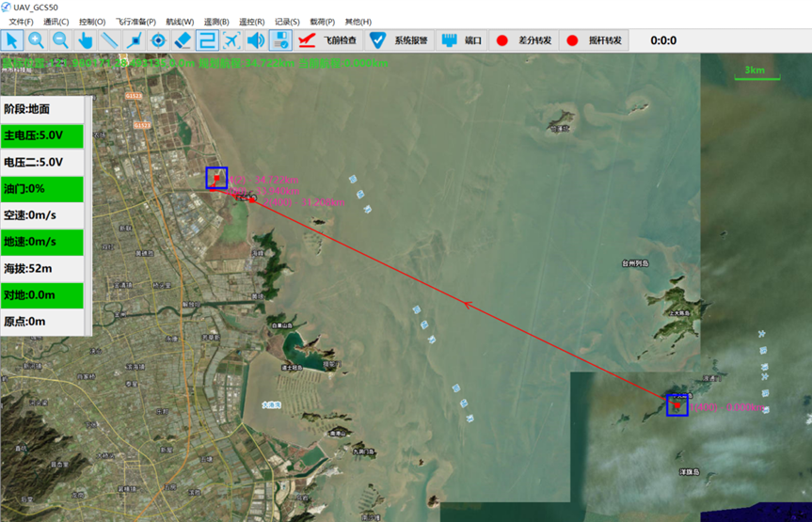The height and width of the screenshot is (522, 812).
Task: Open the 航线(W) menu
Action: point(180,22)
